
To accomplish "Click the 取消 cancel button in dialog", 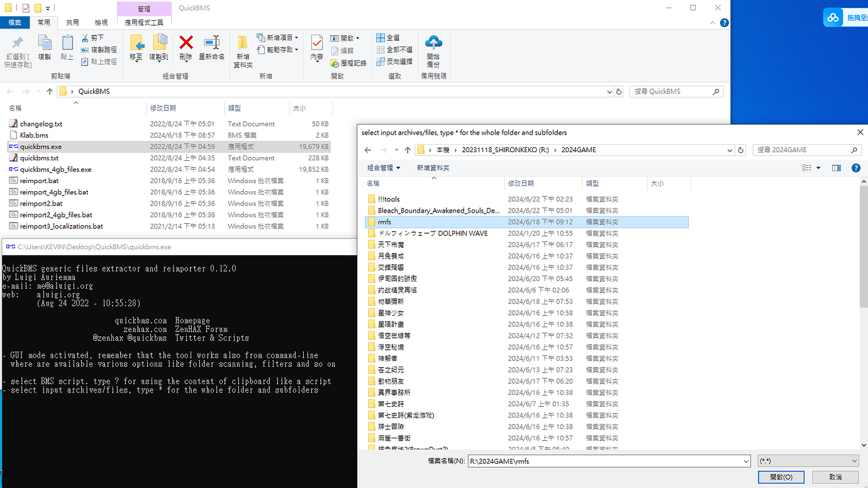I will coord(835,477).
